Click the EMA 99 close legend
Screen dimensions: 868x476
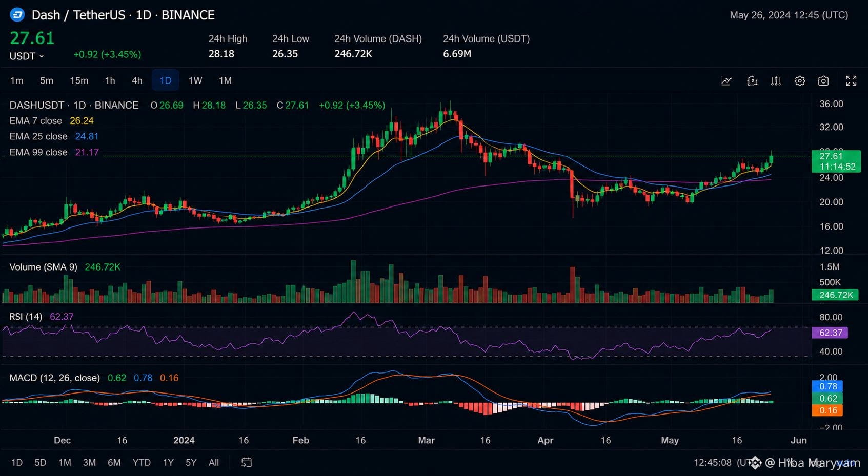coord(54,152)
